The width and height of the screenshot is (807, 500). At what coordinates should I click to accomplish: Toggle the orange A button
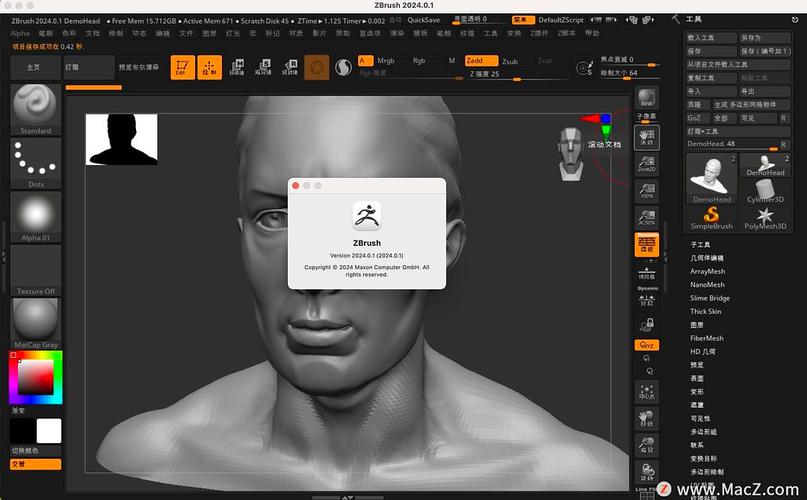[365, 61]
